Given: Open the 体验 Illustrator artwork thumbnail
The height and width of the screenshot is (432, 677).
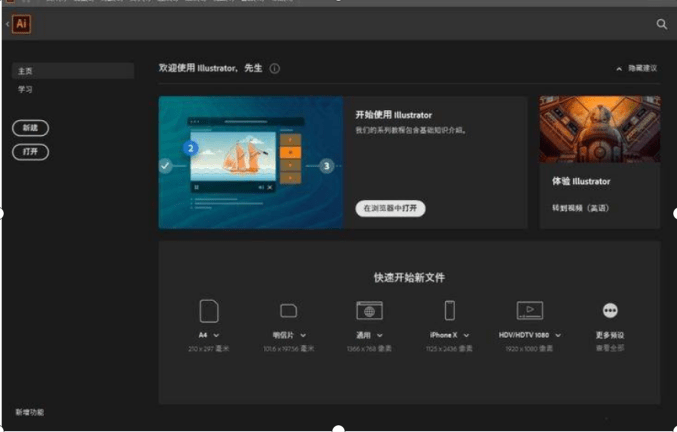Looking at the screenshot, I should [x=600, y=129].
